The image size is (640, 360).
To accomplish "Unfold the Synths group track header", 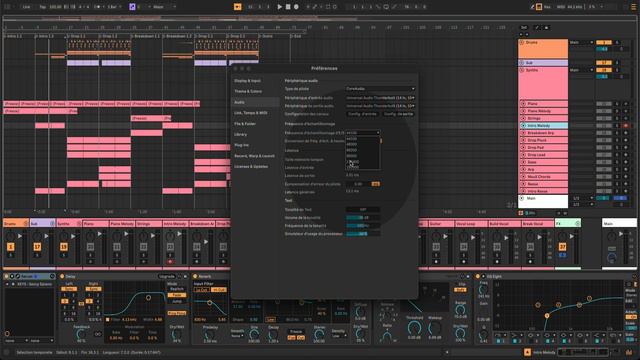I will [522, 70].
